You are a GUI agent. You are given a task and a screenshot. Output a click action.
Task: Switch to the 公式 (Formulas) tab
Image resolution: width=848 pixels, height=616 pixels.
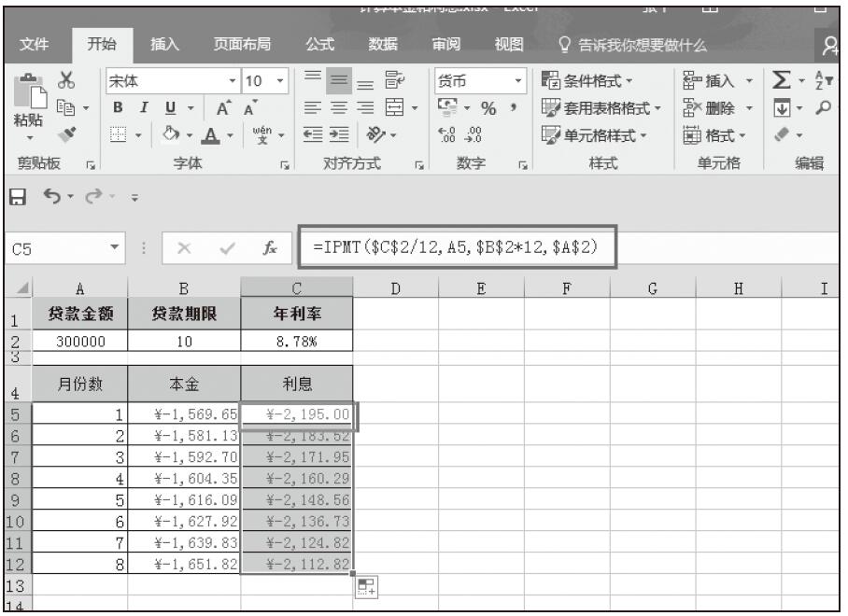(322, 43)
